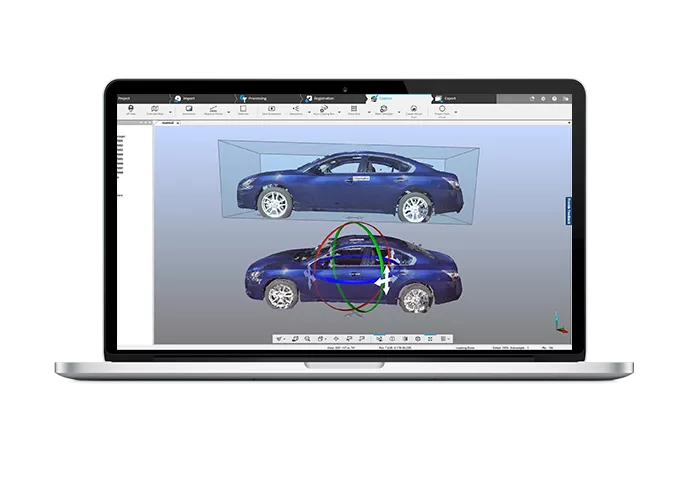Image resolution: width=690 pixels, height=480 pixels.
Task: Expand the Overview Map dropdown arrow
Action: click(x=170, y=111)
